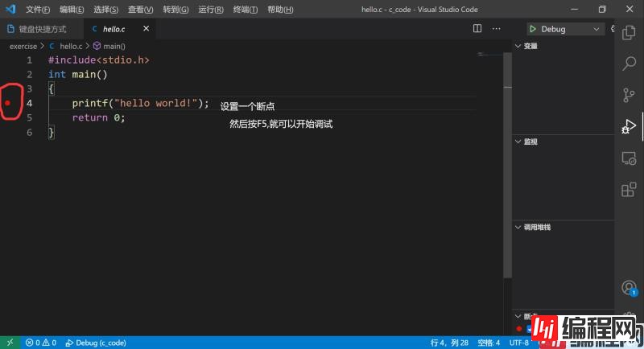
Task: Open the 选择(S) menu
Action: point(105,10)
